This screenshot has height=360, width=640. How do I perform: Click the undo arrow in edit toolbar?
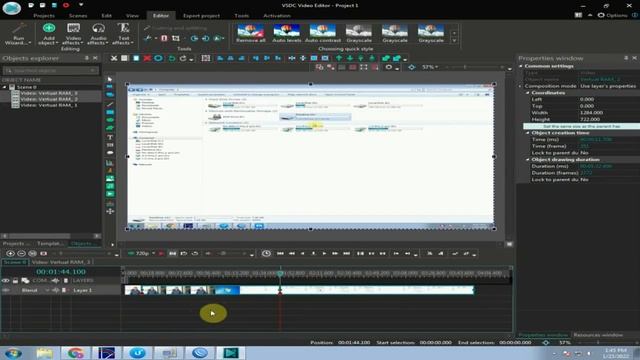(x=172, y=58)
